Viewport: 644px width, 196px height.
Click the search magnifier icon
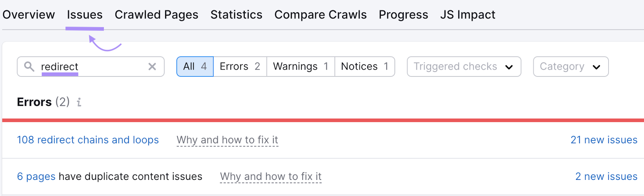(29, 66)
